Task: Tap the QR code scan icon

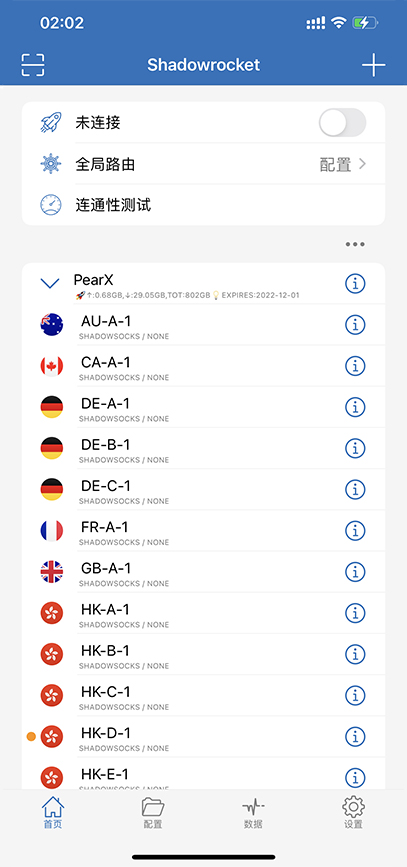Action: [x=33, y=65]
